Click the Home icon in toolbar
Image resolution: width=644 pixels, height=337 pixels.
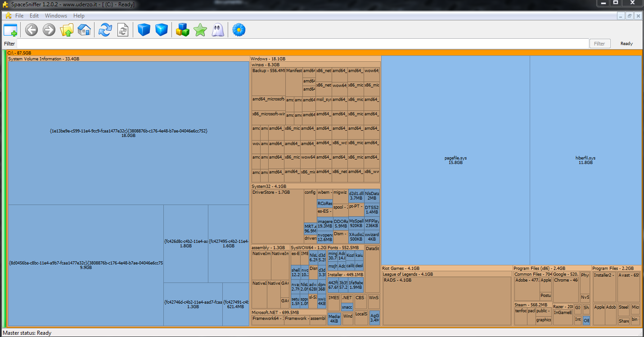[x=84, y=30]
